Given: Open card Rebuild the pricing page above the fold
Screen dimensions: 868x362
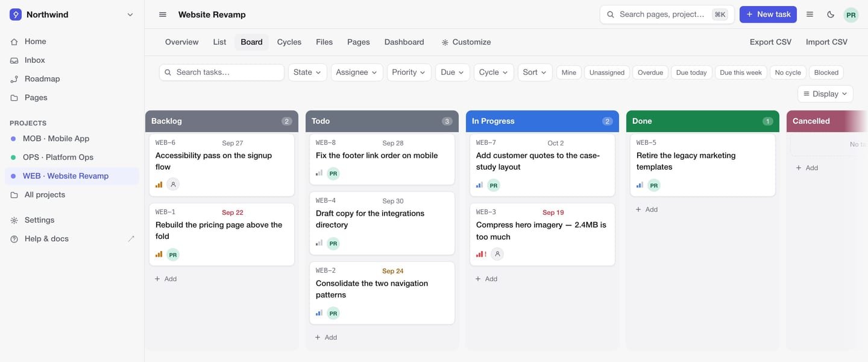Looking at the screenshot, I should 222,234.
